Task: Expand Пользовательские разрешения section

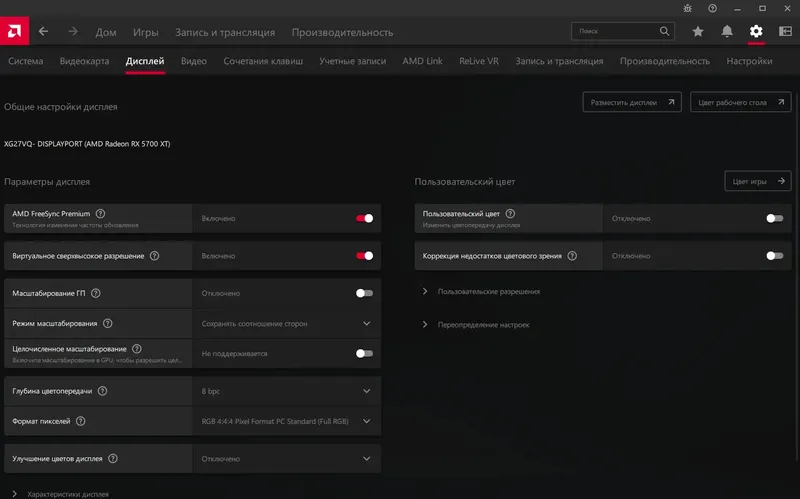Action: pyautogui.click(x=488, y=292)
